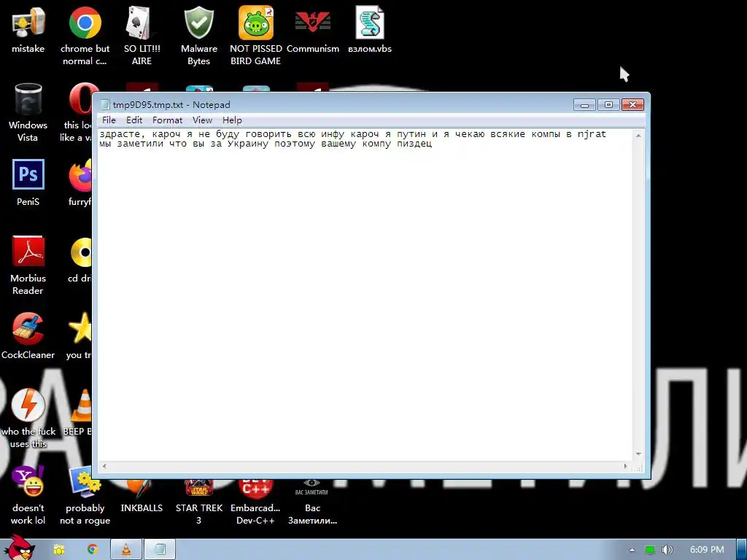The width and height of the screenshot is (747, 560).
Task: Click the word 'Украину' in Notepad
Action: tap(248, 144)
